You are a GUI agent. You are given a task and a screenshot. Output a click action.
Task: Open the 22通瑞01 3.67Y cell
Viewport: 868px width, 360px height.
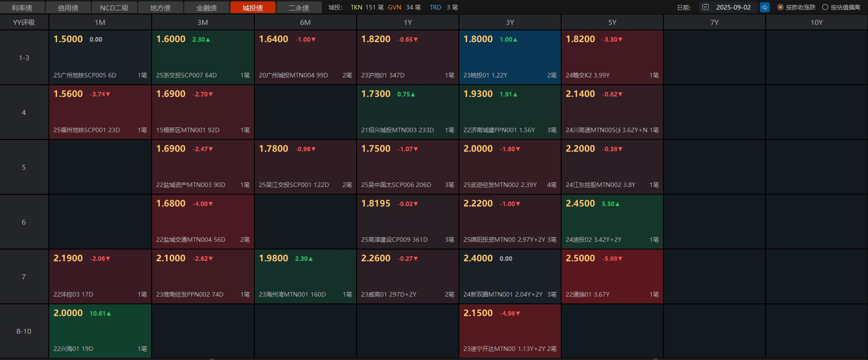point(612,277)
